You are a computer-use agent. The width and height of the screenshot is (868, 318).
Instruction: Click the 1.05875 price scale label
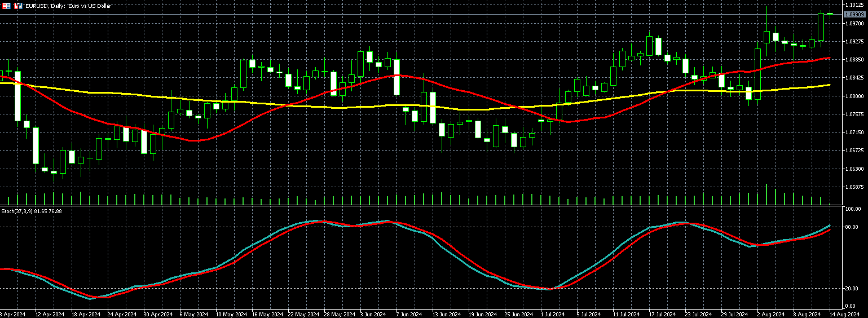(854, 187)
